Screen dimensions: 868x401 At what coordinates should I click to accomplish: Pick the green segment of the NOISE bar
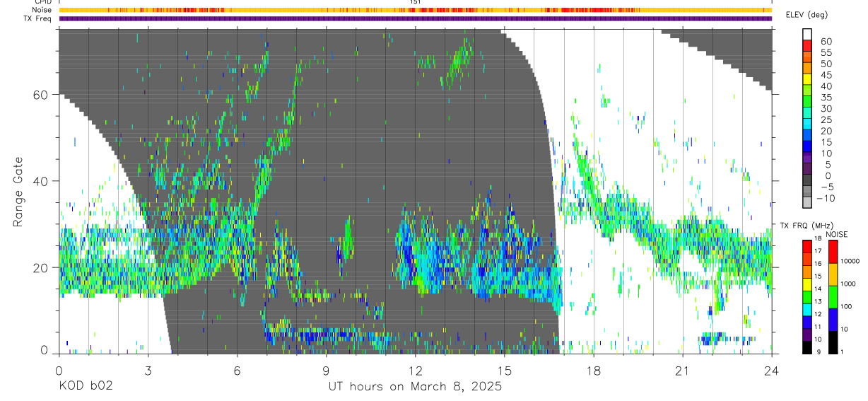tap(832, 297)
